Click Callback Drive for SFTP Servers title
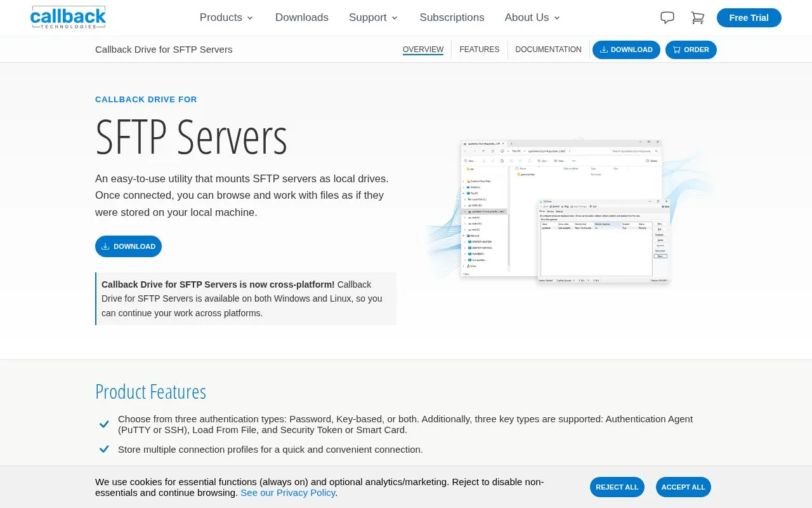This screenshot has width=812, height=508. tap(164, 50)
